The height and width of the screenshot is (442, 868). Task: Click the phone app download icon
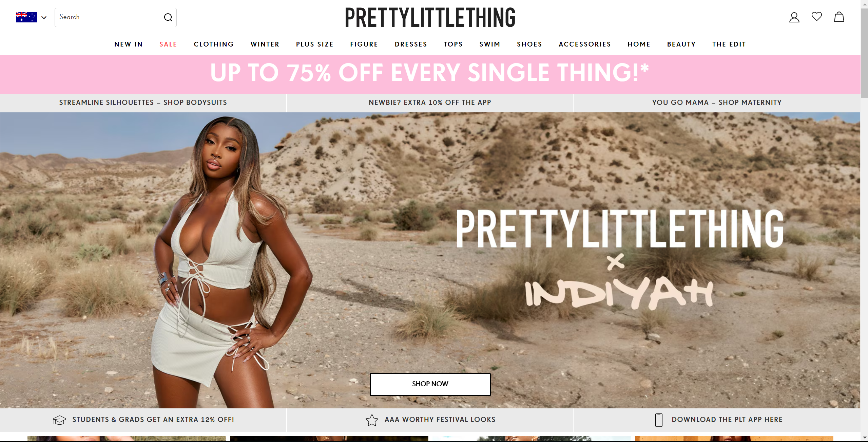coord(659,420)
